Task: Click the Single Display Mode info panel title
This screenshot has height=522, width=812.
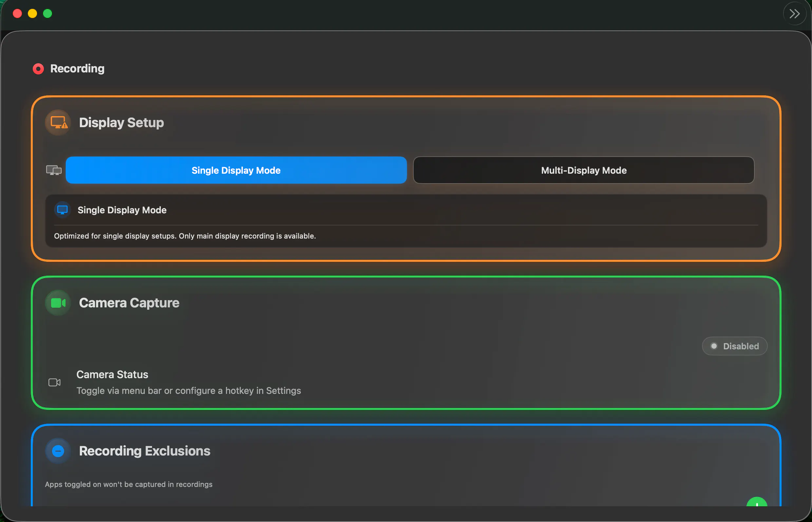Action: [x=122, y=210]
